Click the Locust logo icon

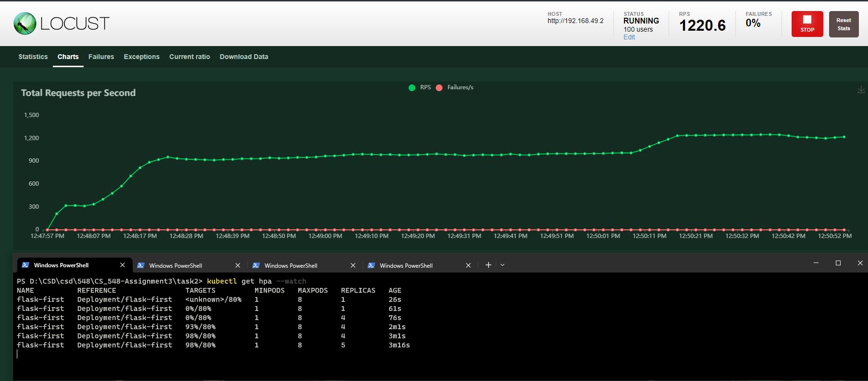(x=25, y=24)
